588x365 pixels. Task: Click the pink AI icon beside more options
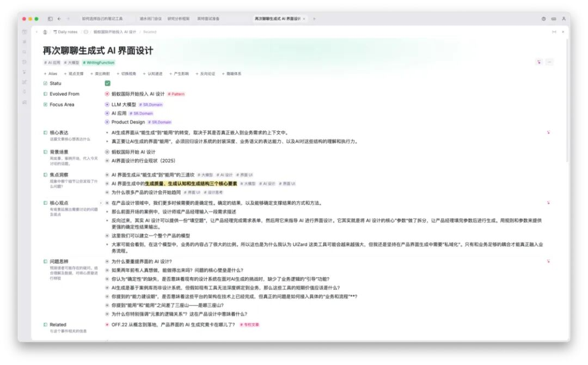click(539, 62)
